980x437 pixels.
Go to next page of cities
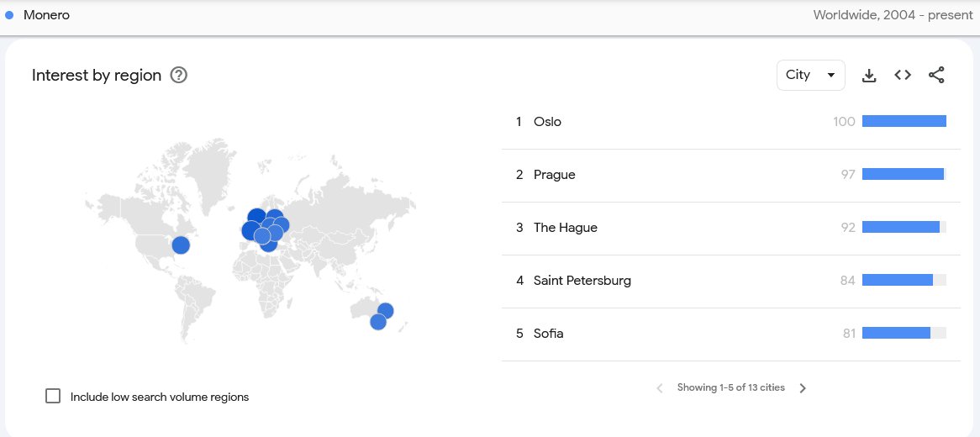tap(803, 388)
